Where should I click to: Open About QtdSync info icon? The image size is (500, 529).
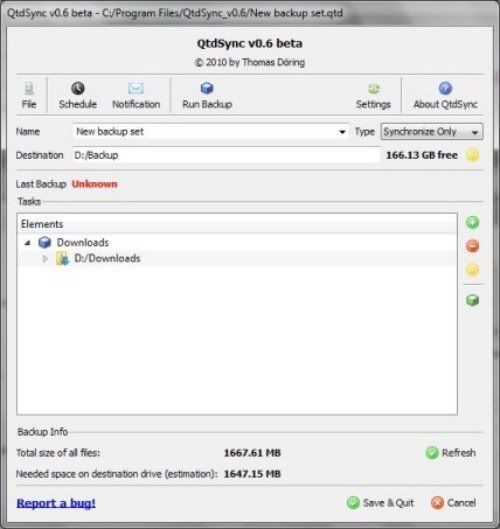tap(445, 88)
